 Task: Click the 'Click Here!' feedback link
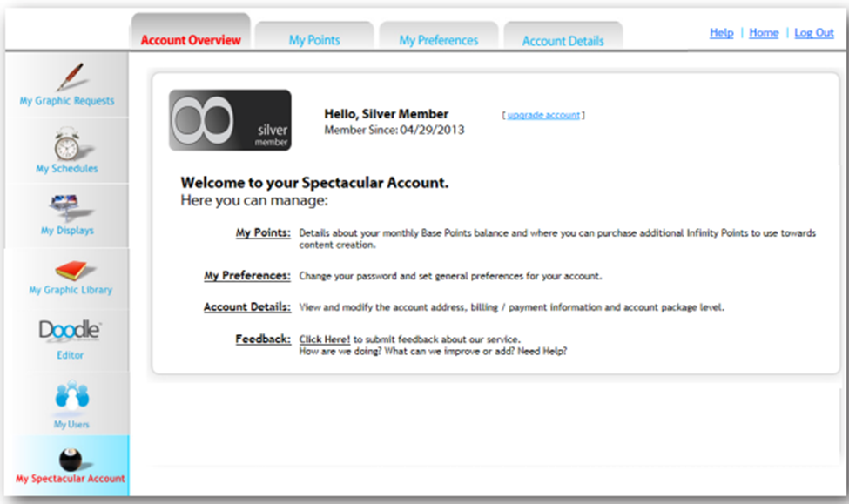324,339
